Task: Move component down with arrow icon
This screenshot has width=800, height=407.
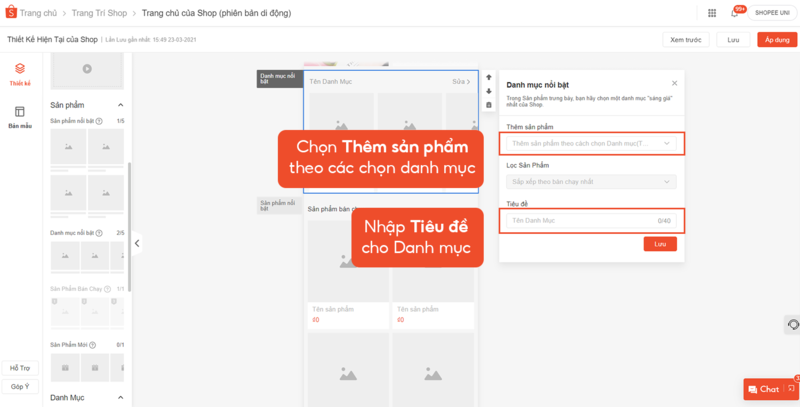Action: tap(489, 91)
